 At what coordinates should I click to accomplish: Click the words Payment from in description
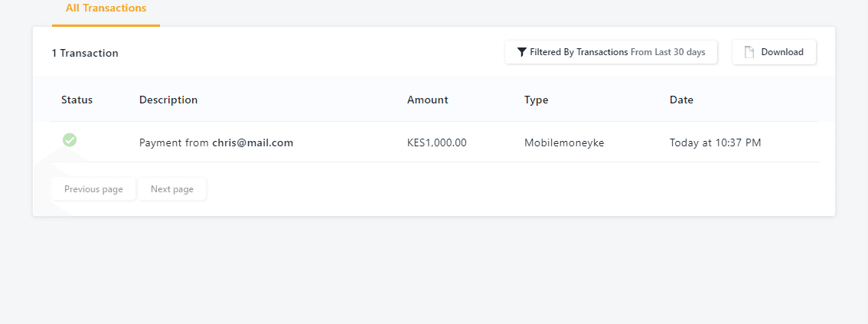point(175,143)
